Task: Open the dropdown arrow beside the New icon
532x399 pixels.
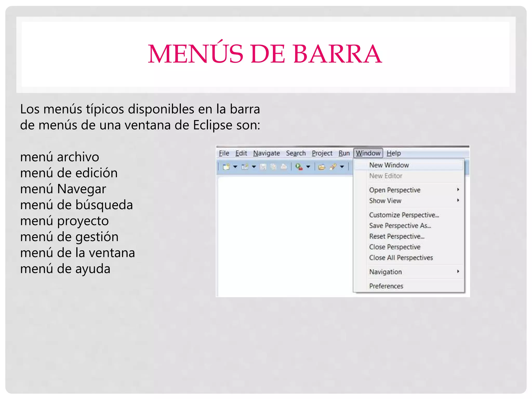Action: click(235, 167)
